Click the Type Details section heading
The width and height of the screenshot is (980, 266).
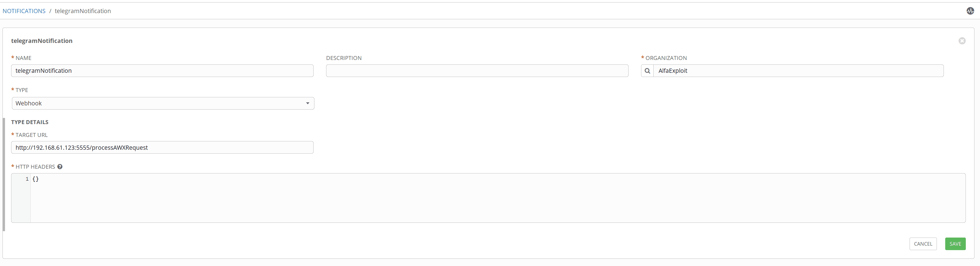click(x=30, y=122)
